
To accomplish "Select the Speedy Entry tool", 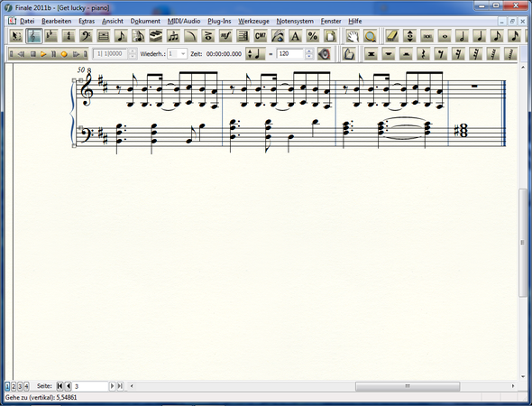I will coord(139,36).
